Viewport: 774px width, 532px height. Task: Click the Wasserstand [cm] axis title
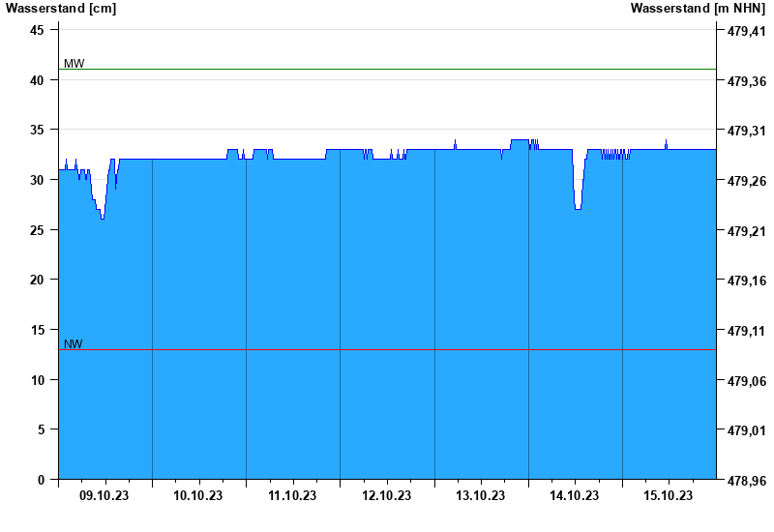click(61, 9)
